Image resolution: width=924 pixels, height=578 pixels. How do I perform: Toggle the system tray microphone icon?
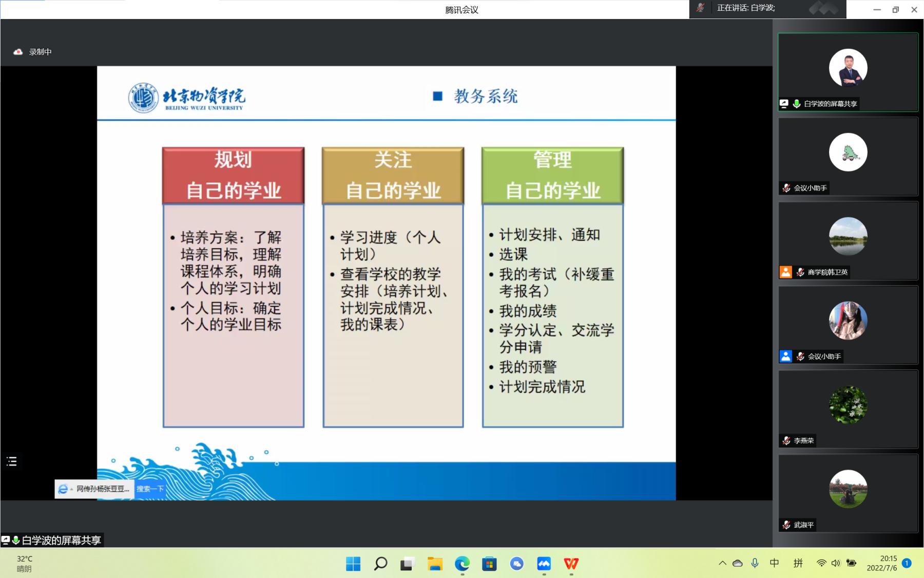(755, 563)
